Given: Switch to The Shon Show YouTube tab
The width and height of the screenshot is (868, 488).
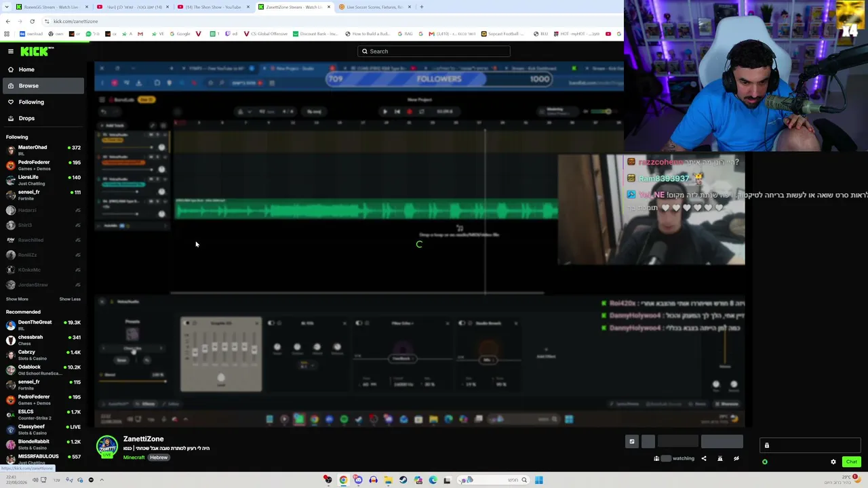Looking at the screenshot, I should point(213,7).
